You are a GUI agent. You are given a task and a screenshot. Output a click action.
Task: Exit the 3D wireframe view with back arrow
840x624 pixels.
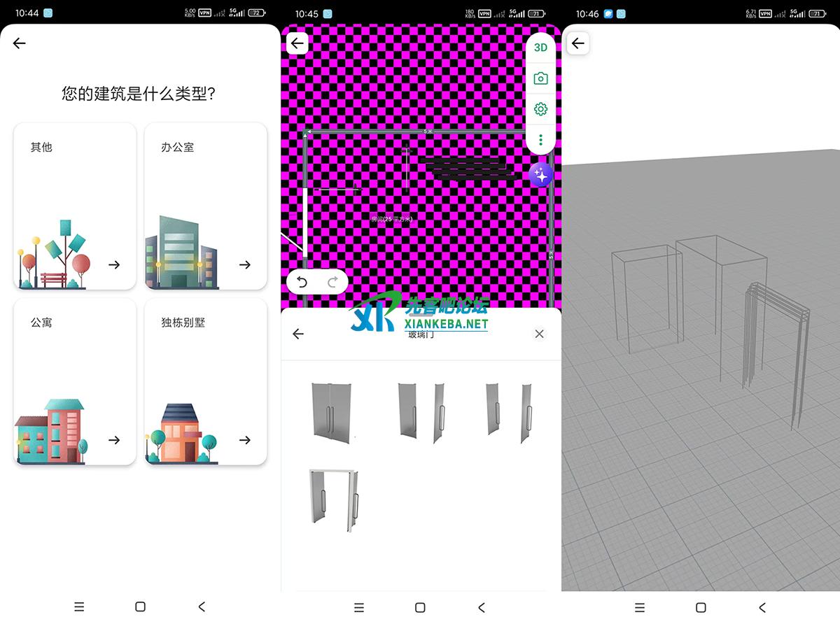point(577,43)
